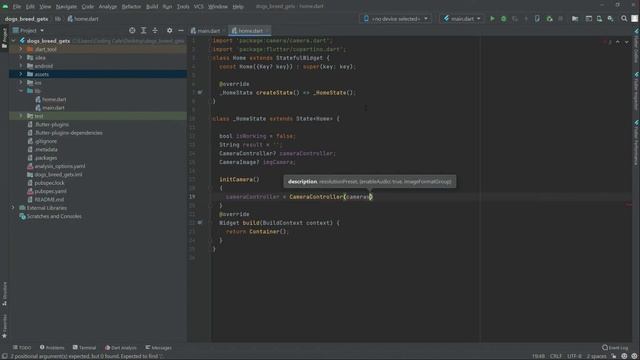Open the File menu

coord(17,7)
